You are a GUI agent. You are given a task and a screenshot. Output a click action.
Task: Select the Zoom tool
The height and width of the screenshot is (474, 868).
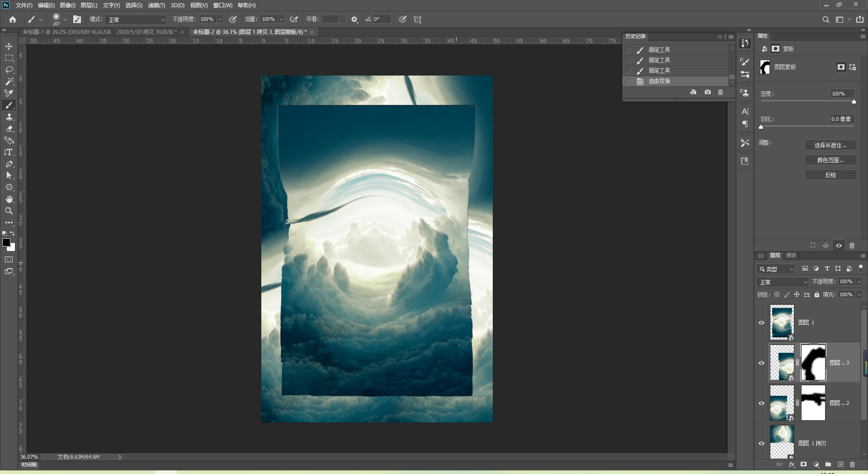[x=9, y=211]
